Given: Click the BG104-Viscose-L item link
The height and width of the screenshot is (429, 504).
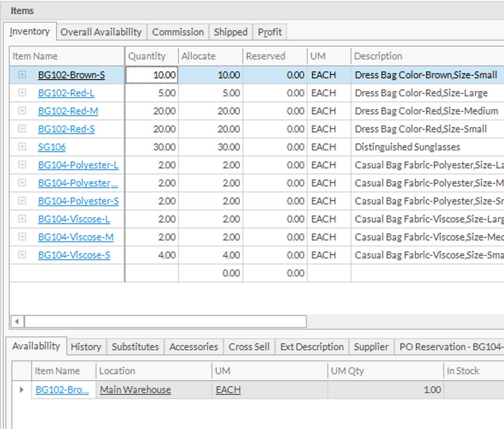Looking at the screenshot, I should 74,219.
